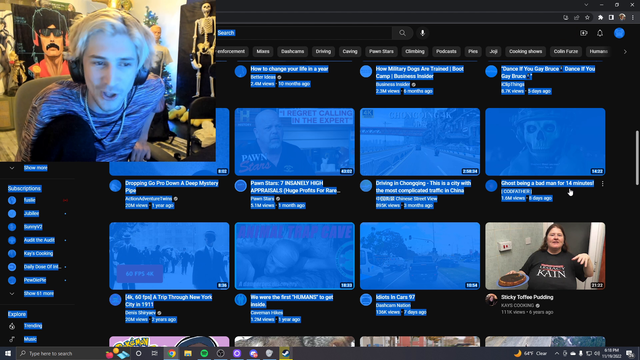
Task: Select the Caving topic chip
Action: 350,51
